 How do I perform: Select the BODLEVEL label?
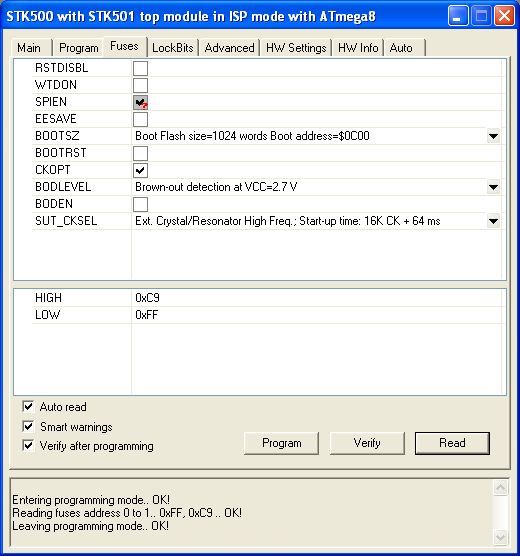click(63, 187)
